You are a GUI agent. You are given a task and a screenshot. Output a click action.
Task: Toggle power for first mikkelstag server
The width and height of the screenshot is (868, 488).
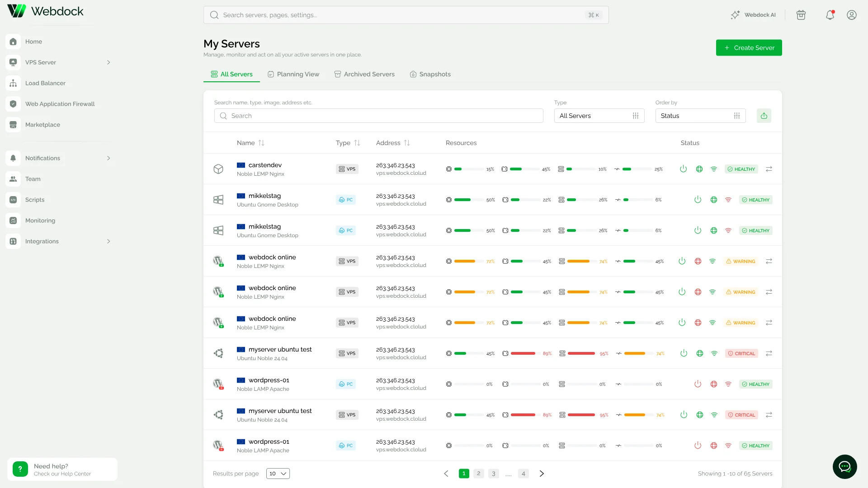coord(698,200)
